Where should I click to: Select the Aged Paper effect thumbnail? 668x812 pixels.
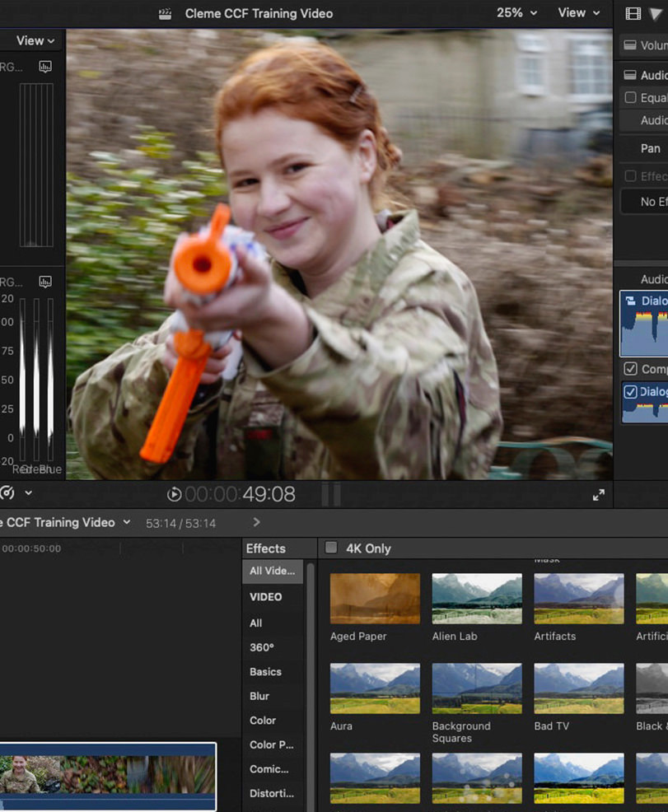[375, 599]
